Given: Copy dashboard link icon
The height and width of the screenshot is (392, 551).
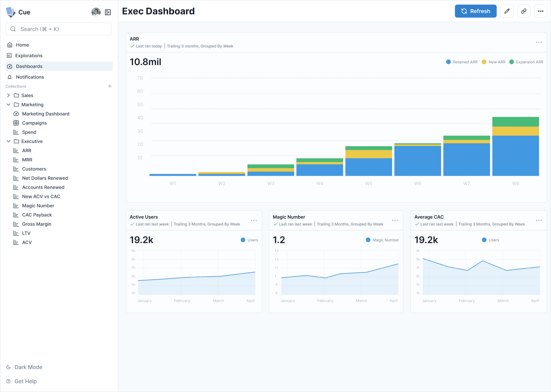Looking at the screenshot, I should [524, 11].
